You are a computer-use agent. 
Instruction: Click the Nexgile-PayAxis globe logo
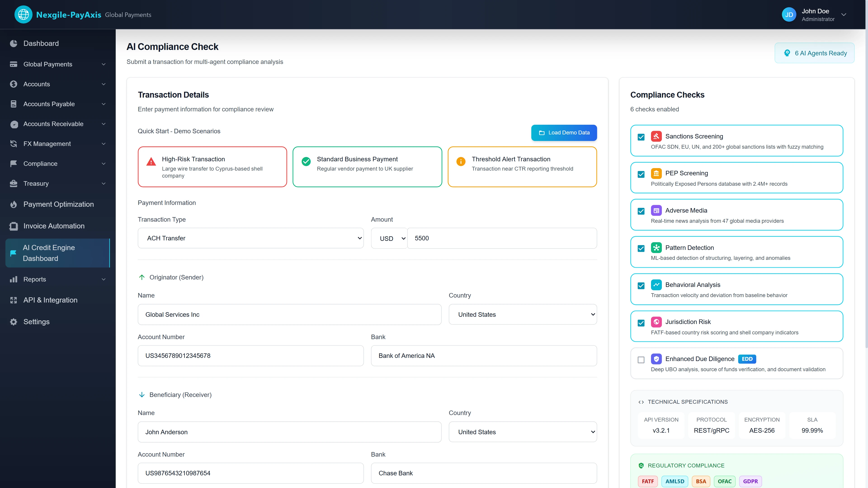(x=23, y=14)
